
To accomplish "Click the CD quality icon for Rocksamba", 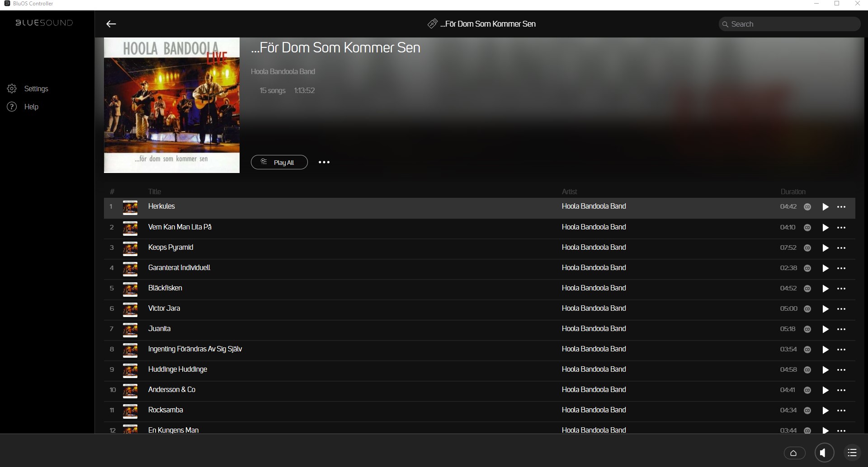I will click(x=807, y=411).
